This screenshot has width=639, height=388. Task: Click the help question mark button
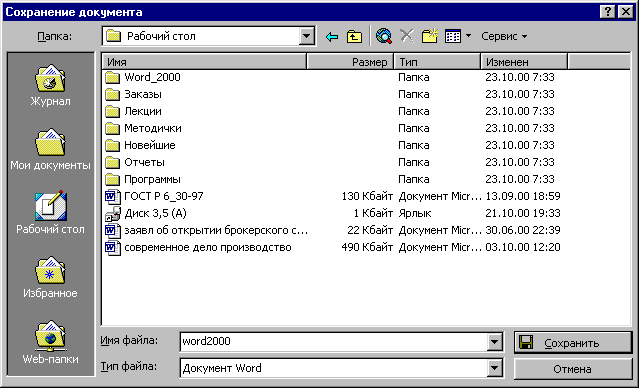point(607,12)
